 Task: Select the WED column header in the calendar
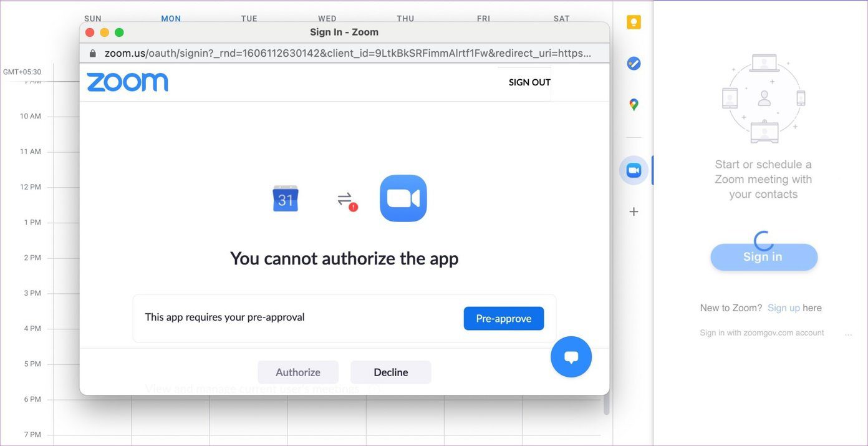(x=327, y=19)
